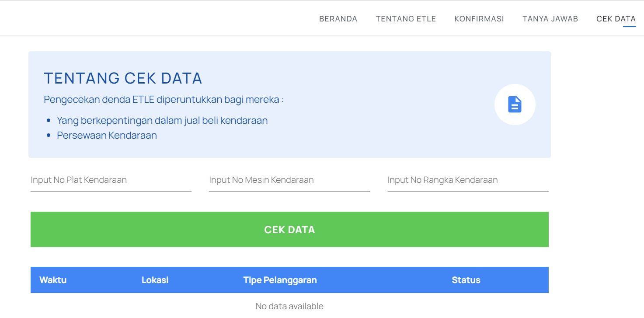This screenshot has width=644, height=318.
Task: Go to the TENTANG ETLE page
Action: [406, 19]
